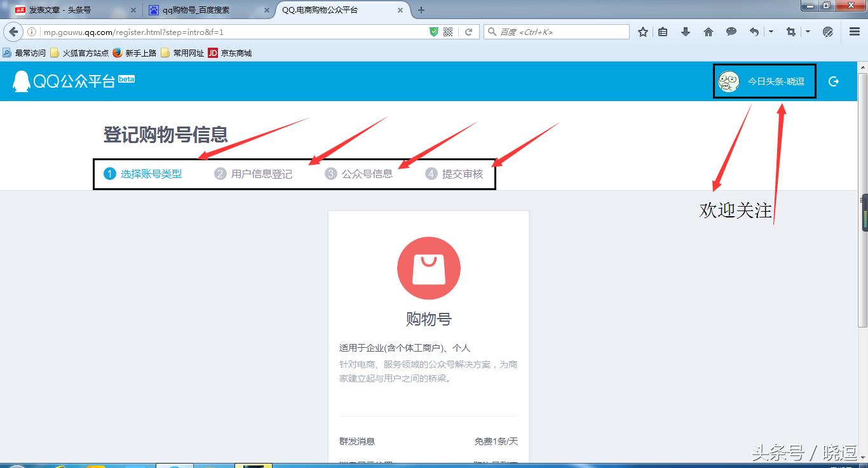Click the 今日头条-晓逗 avatar picture
Screen dimensions: 868x468
tap(728, 81)
